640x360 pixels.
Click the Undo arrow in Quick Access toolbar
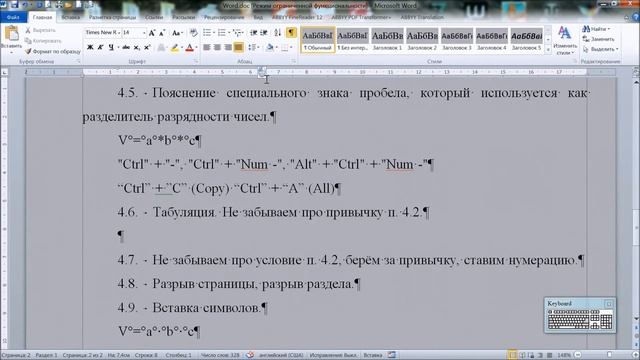coord(25,5)
